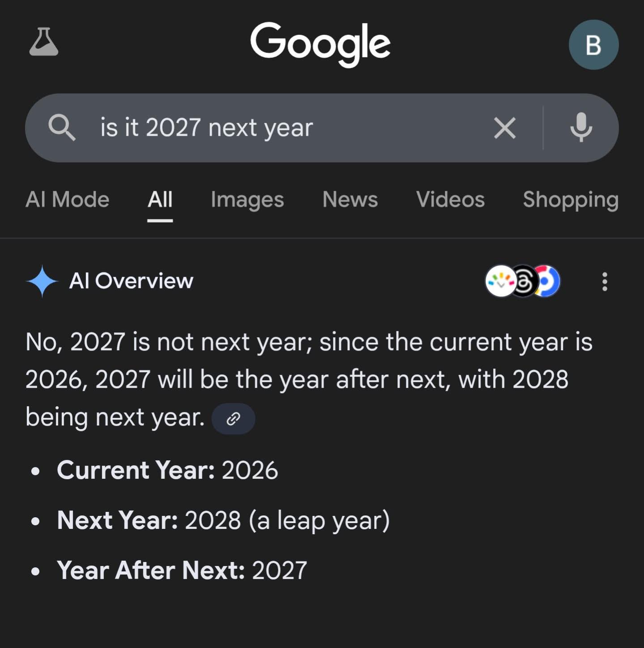The width and height of the screenshot is (644, 648).
Task: Open the Shopping tab
Action: (x=571, y=199)
